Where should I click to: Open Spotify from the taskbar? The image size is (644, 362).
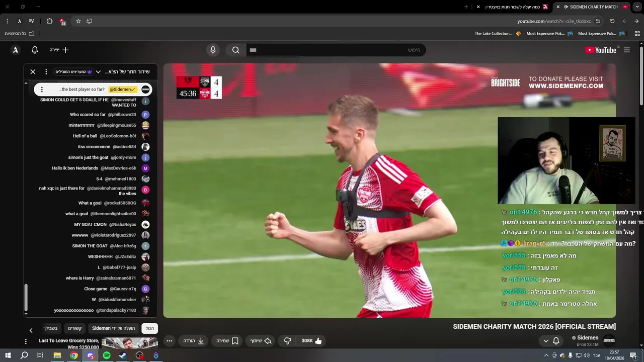point(107,355)
